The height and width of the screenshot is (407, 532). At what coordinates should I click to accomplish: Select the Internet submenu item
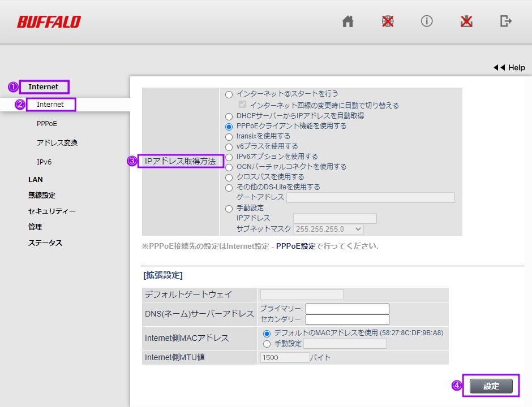point(50,105)
